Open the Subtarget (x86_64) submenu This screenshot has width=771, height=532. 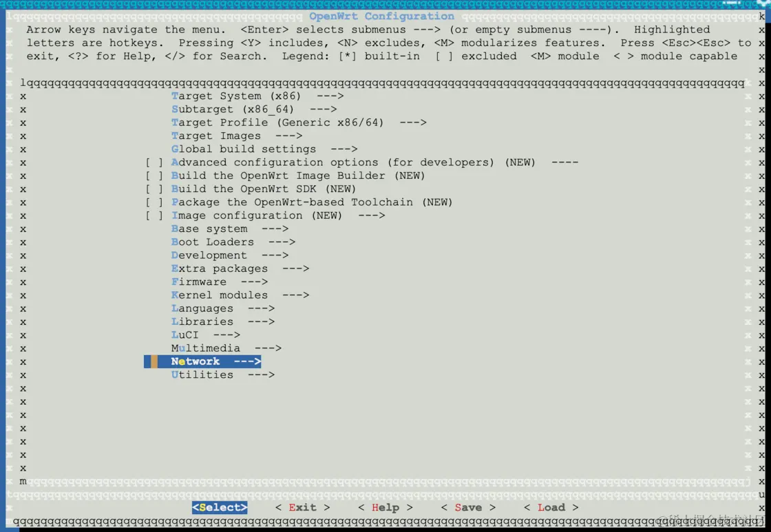(x=254, y=109)
